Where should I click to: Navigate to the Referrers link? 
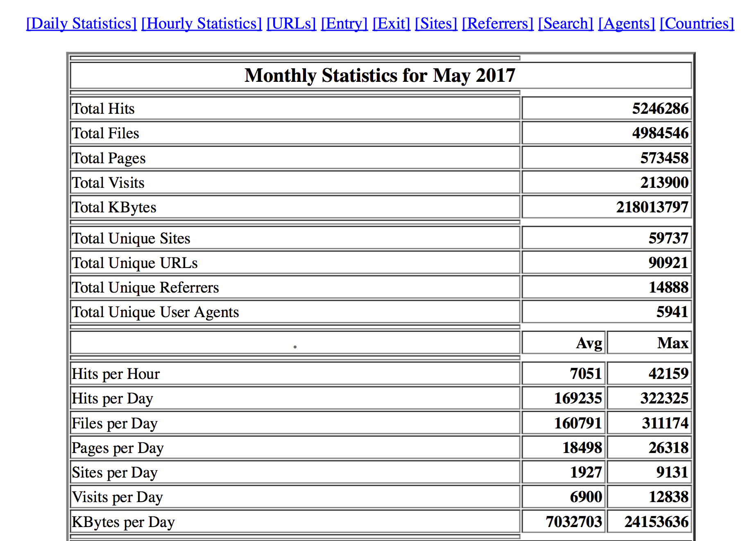pos(498,24)
